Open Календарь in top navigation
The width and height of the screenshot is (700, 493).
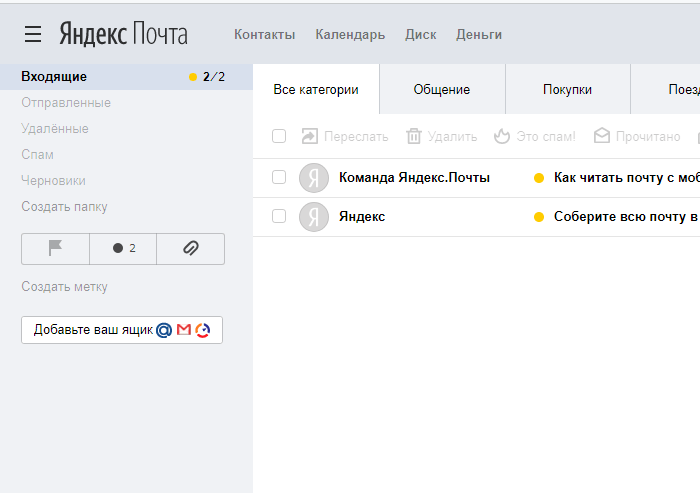[x=350, y=34]
